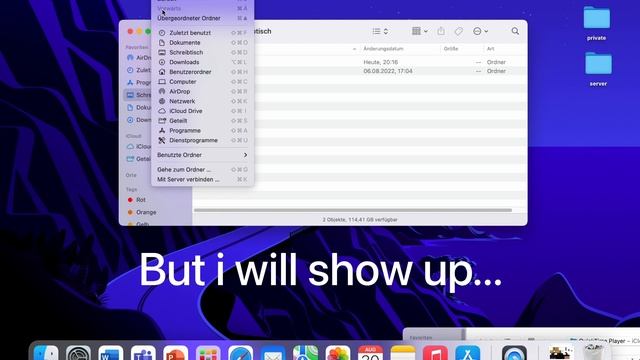Viewport: 640px width, 360px height.
Task: Launch Microsoft Word from the Dock
Action: (111, 353)
